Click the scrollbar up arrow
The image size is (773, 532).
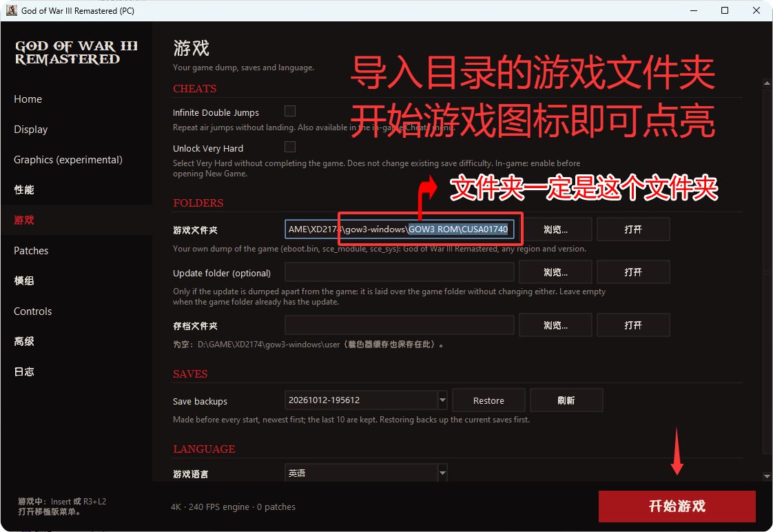tap(767, 83)
